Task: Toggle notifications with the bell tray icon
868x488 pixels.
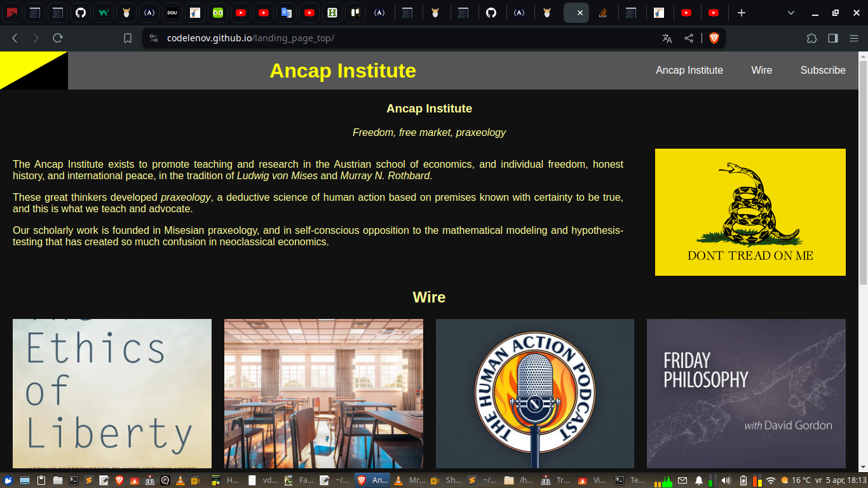Action: 699,480
